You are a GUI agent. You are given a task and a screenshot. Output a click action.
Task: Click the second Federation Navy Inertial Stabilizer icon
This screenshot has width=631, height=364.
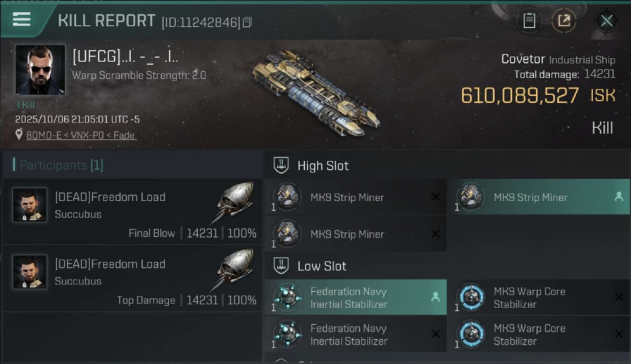(287, 334)
